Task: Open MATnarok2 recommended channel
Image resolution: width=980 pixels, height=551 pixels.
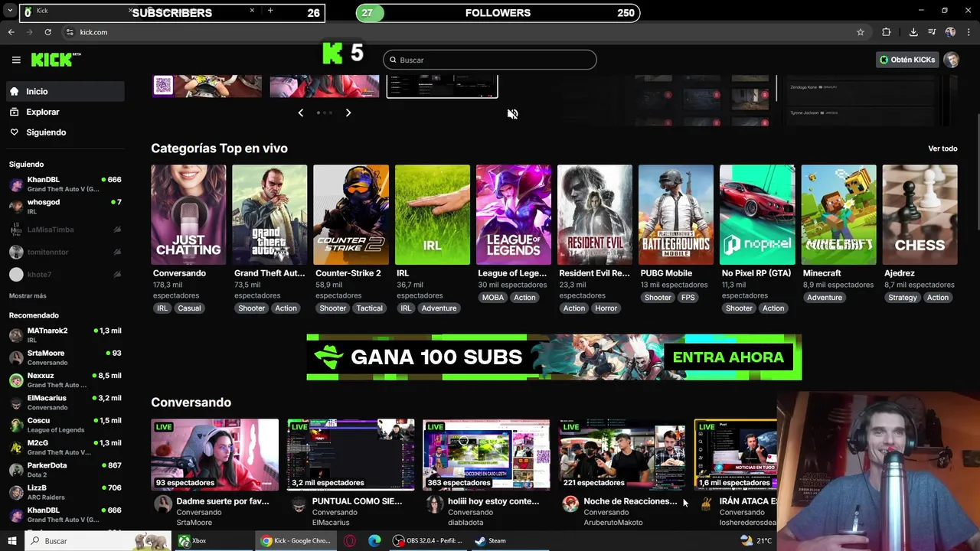Action: coord(65,334)
